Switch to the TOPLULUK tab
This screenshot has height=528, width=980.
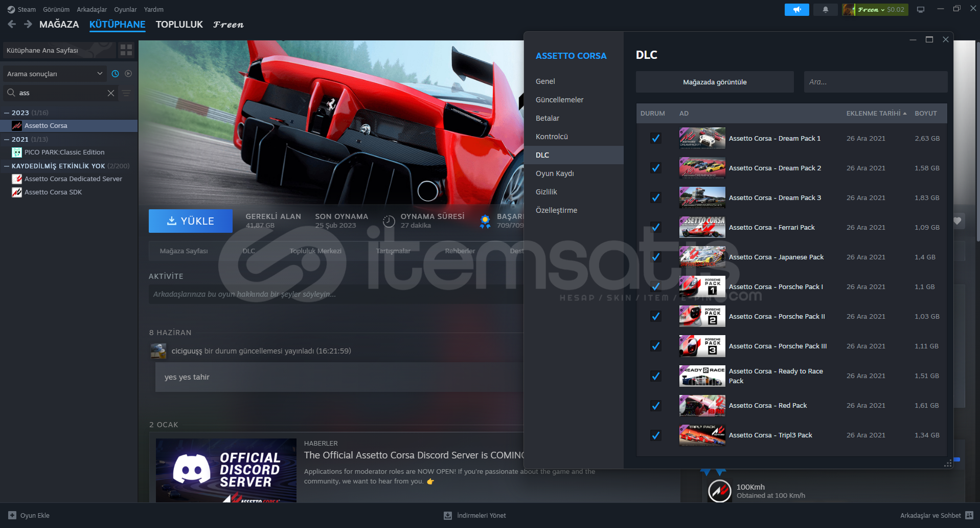coord(179,24)
